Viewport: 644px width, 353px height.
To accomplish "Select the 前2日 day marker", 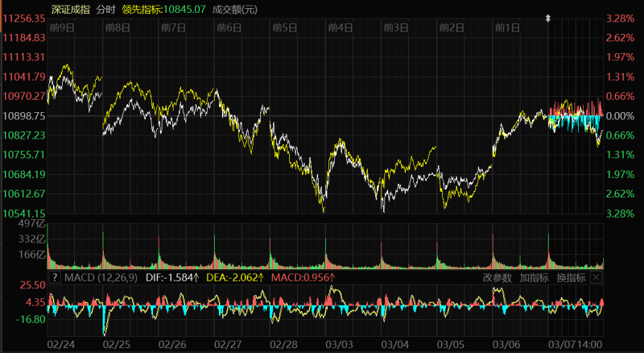I will [x=452, y=27].
